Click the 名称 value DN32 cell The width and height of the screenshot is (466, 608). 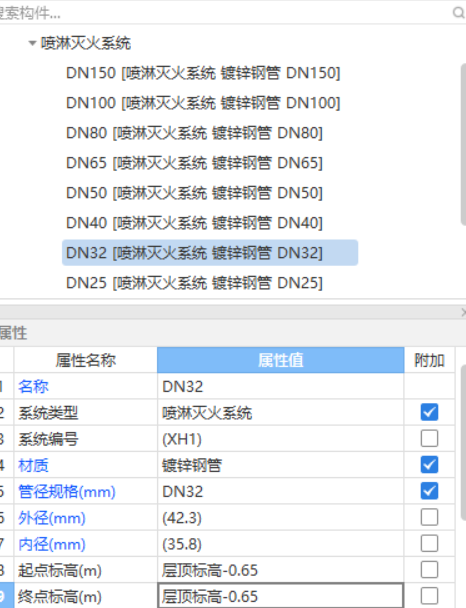pos(281,386)
